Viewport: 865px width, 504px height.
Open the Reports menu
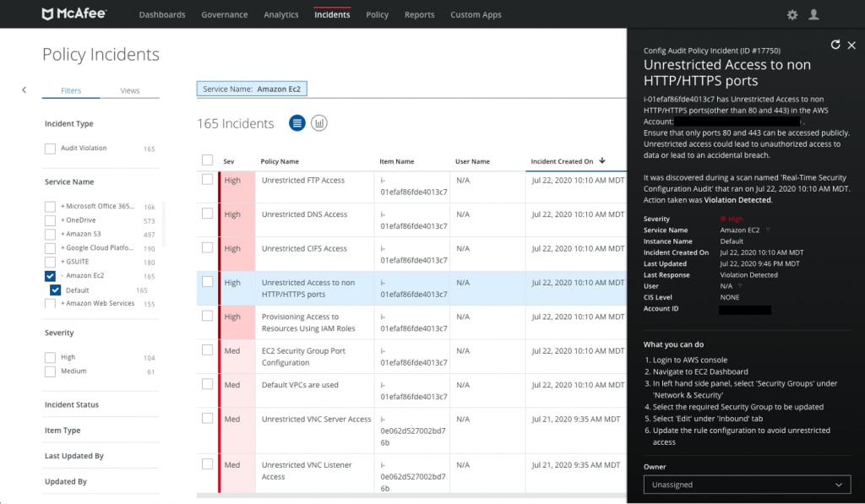[x=419, y=15]
